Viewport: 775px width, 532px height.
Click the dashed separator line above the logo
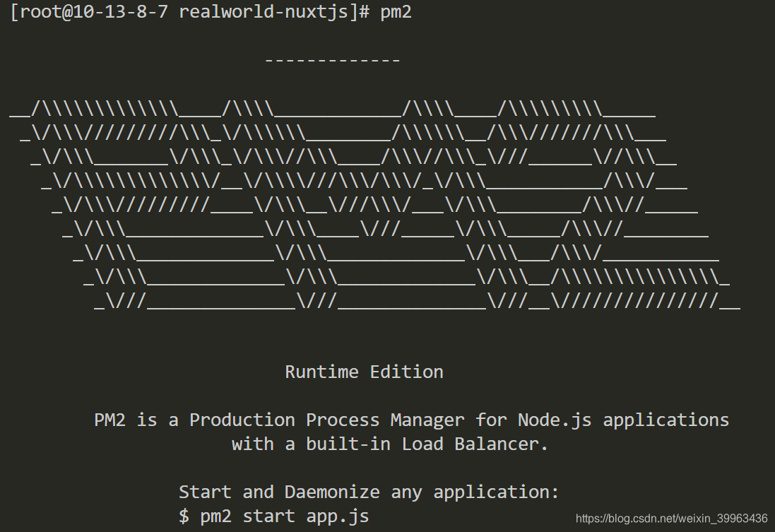(x=333, y=60)
